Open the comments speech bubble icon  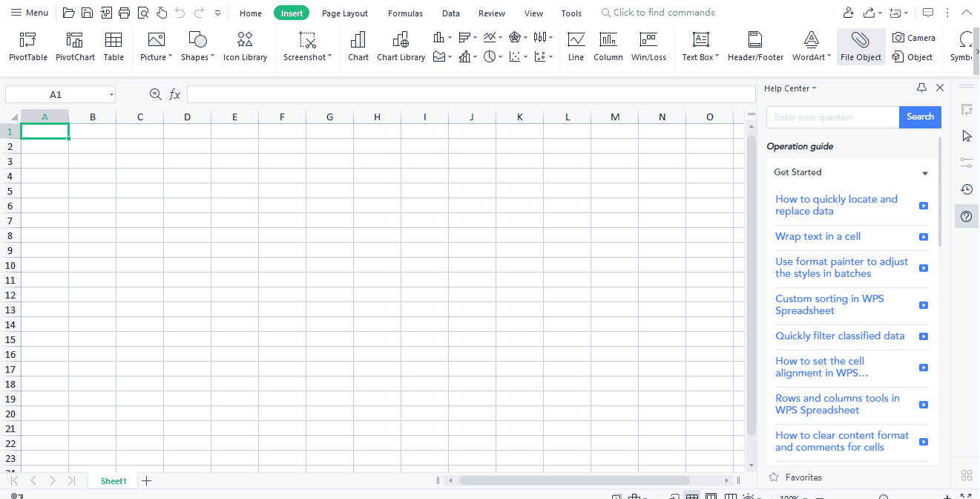point(927,13)
